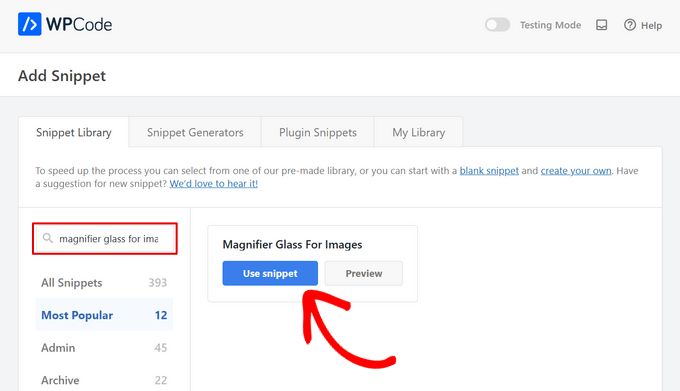This screenshot has height=391, width=680.
Task: Open the inbox notifications icon
Action: 602,25
